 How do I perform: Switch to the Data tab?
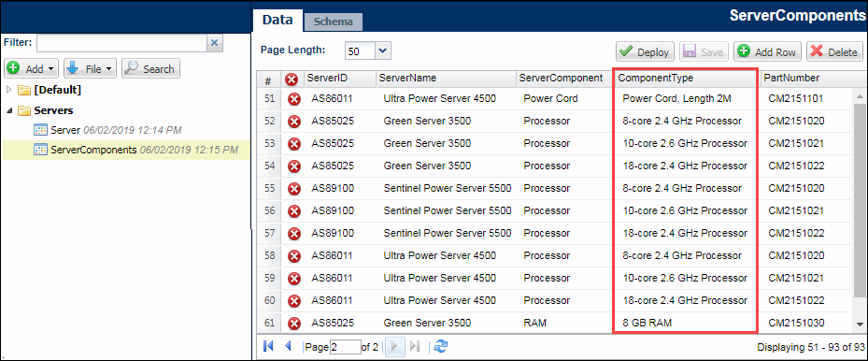click(x=277, y=21)
